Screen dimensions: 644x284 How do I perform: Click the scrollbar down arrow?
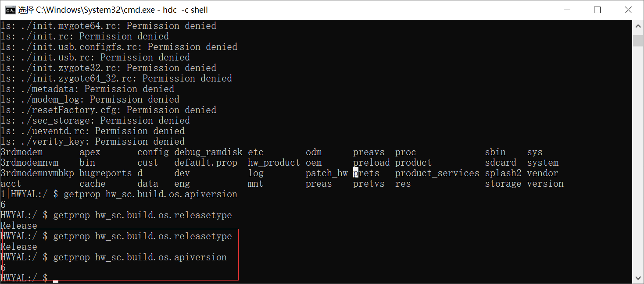point(638,277)
